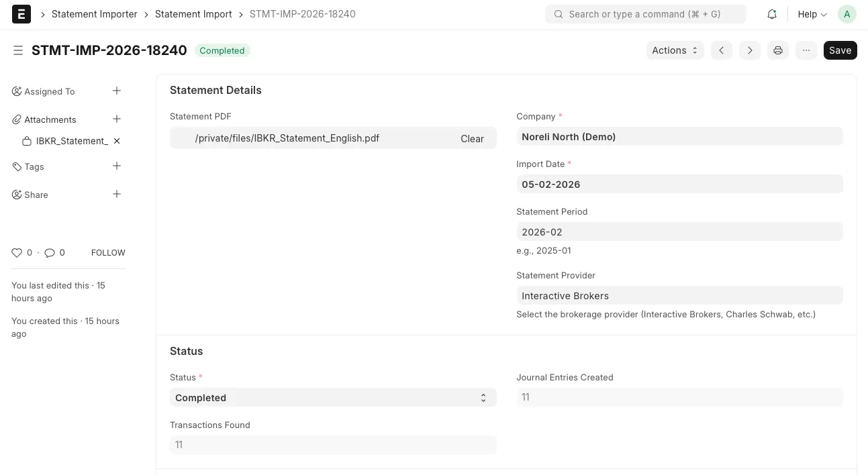Go to previous document arrow
This screenshot has width=868, height=475.
(721, 50)
